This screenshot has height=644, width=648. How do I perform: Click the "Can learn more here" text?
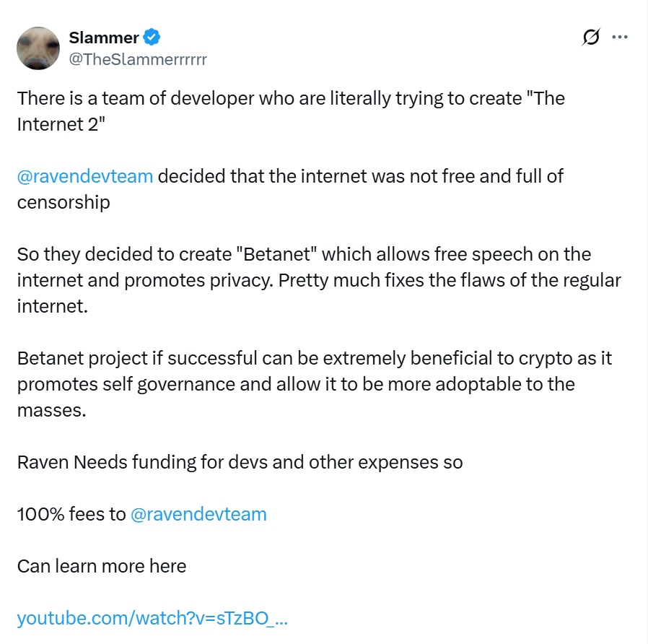tap(102, 566)
